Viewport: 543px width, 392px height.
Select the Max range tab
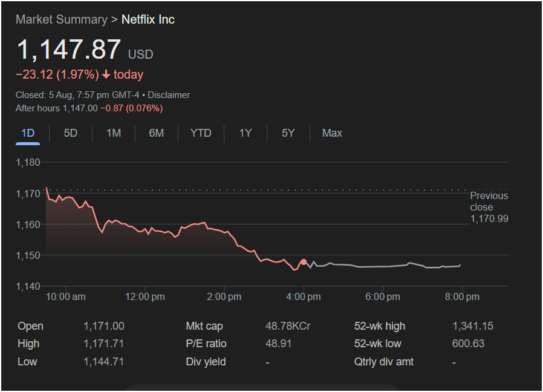(x=332, y=133)
